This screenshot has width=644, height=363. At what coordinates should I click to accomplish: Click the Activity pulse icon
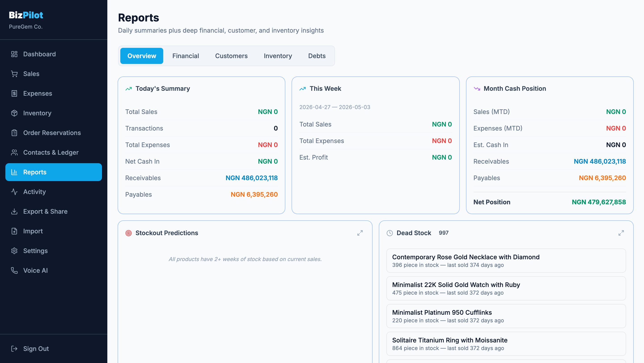coord(14,192)
